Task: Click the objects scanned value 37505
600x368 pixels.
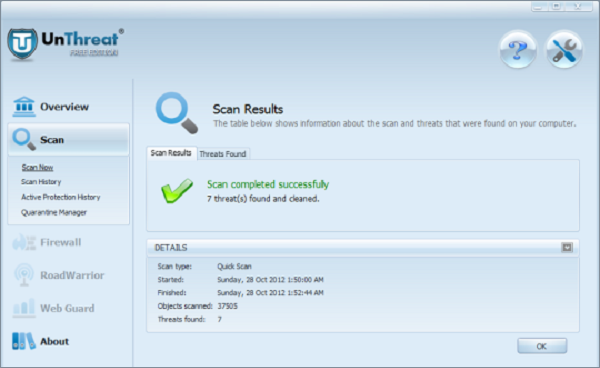Action: tap(227, 306)
